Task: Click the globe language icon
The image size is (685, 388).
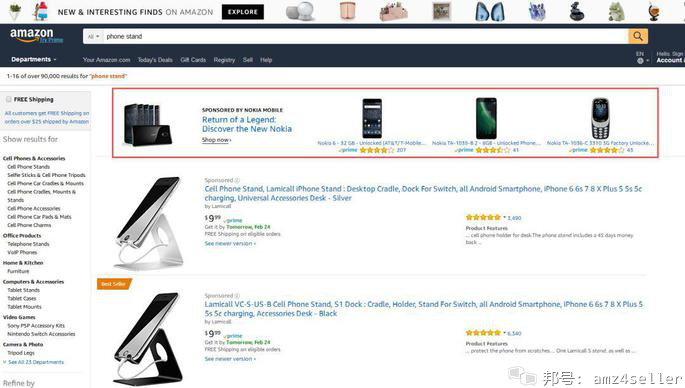Action: click(640, 61)
